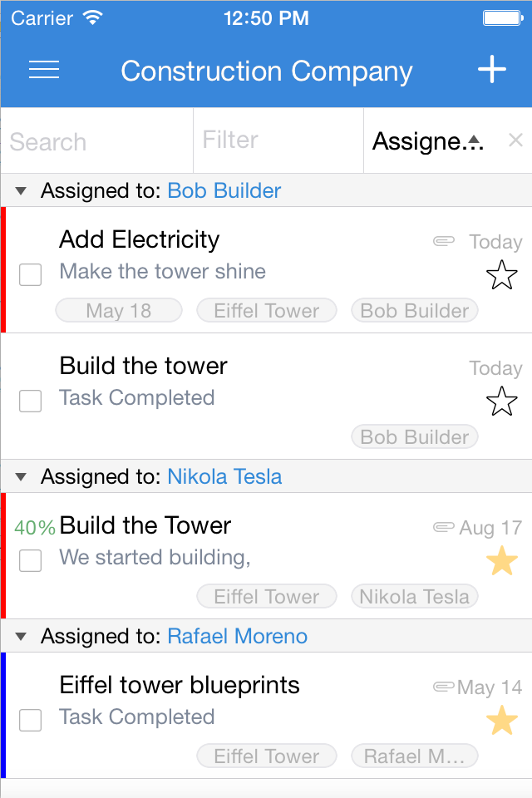Tap the May 18 tag
The image size is (532, 798).
pyautogui.click(x=119, y=311)
